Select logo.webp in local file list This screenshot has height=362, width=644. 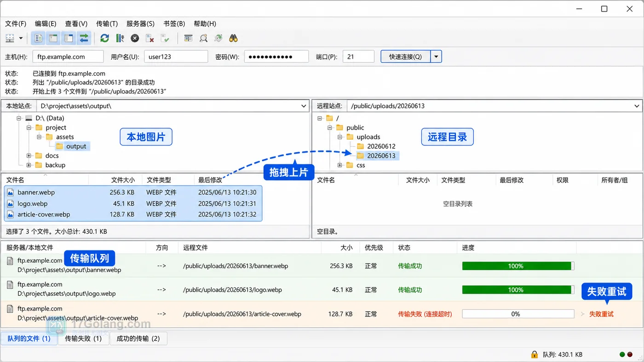pyautogui.click(x=133, y=204)
